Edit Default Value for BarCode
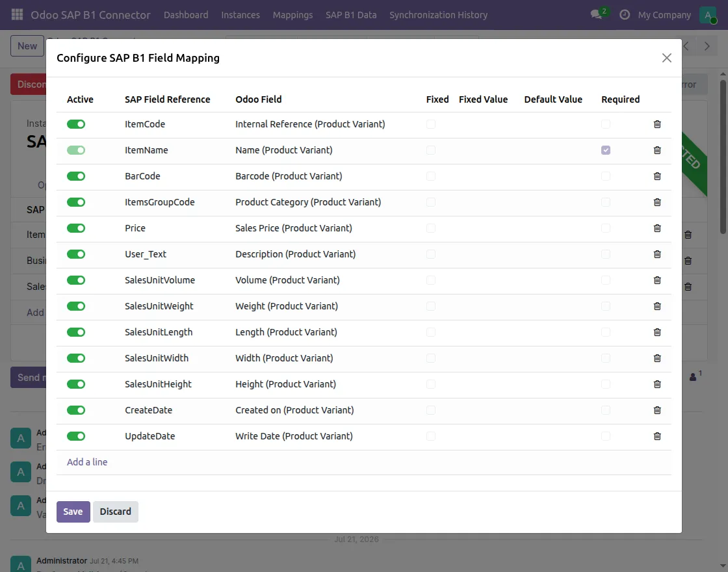The width and height of the screenshot is (728, 572). (558, 176)
